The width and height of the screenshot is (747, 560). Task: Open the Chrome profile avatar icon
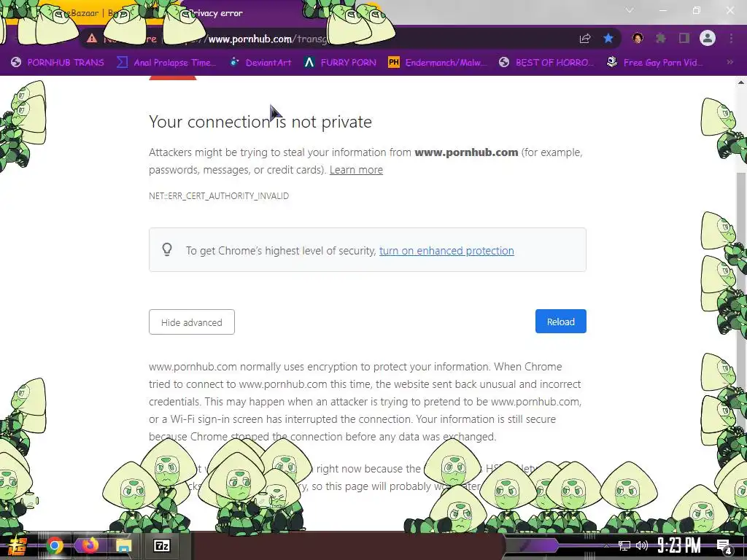pyautogui.click(x=708, y=38)
